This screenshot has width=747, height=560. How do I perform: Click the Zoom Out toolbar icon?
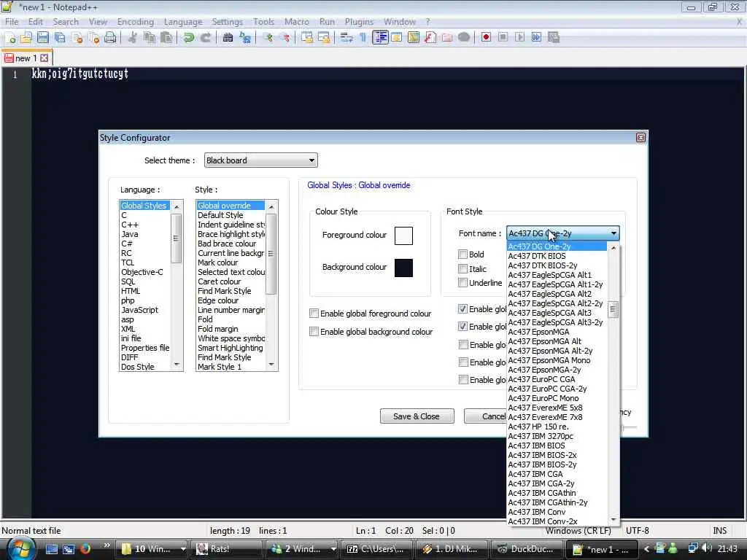(x=285, y=38)
